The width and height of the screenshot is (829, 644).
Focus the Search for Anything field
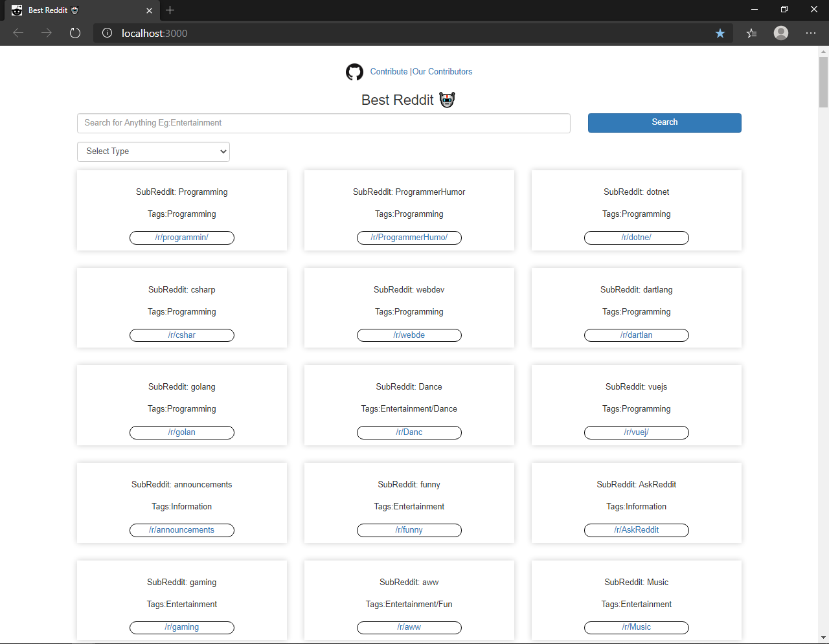tap(323, 123)
